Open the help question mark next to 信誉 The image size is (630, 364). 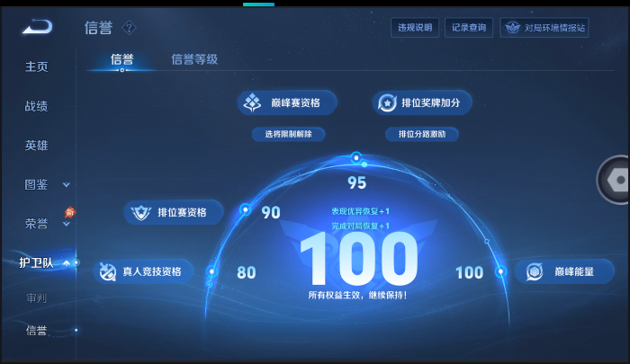[x=129, y=28]
